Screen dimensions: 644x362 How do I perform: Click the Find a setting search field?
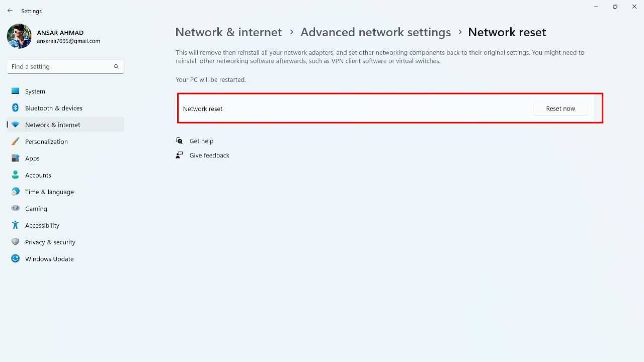[65, 66]
